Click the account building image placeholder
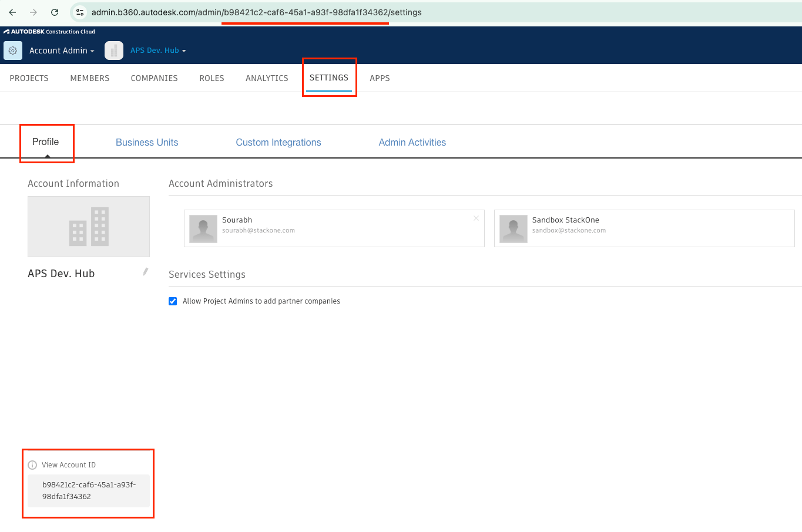Screen dimensions: 802x532 pos(89,227)
